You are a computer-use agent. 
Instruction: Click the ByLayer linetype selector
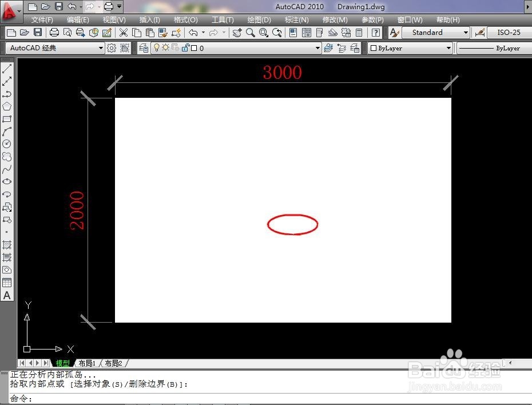pyautogui.click(x=495, y=48)
